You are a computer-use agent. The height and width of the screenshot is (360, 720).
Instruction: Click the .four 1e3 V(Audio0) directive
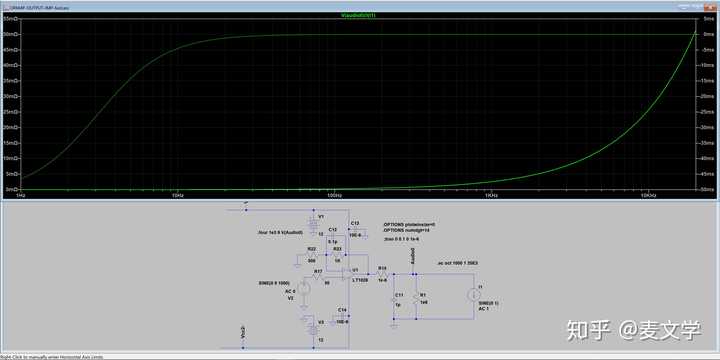tap(281, 232)
